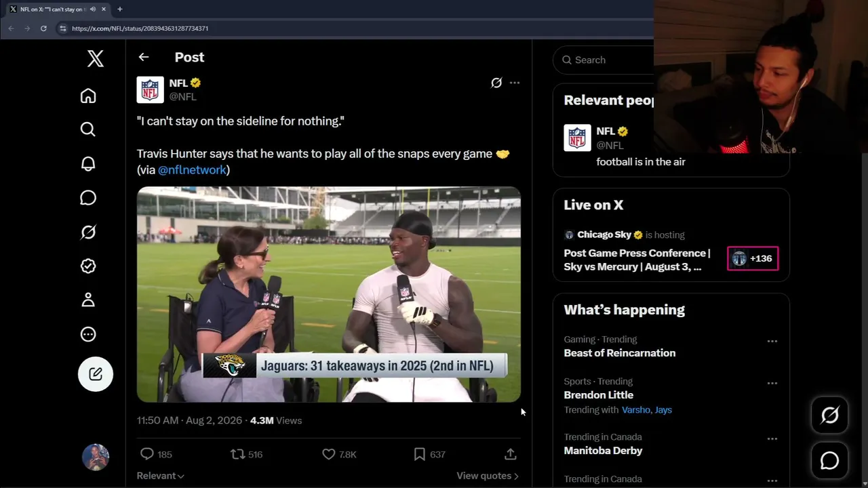Go to the Home feed
The image size is (868, 488).
88,96
